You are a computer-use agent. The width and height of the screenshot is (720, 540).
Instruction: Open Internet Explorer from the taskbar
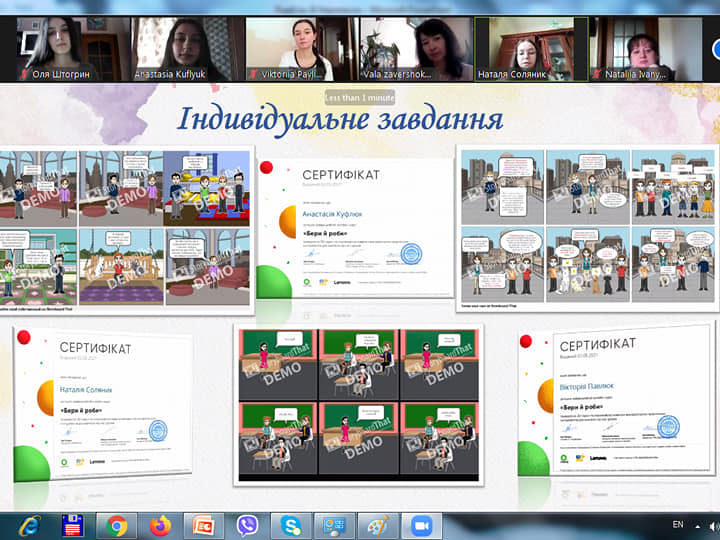[29, 525]
